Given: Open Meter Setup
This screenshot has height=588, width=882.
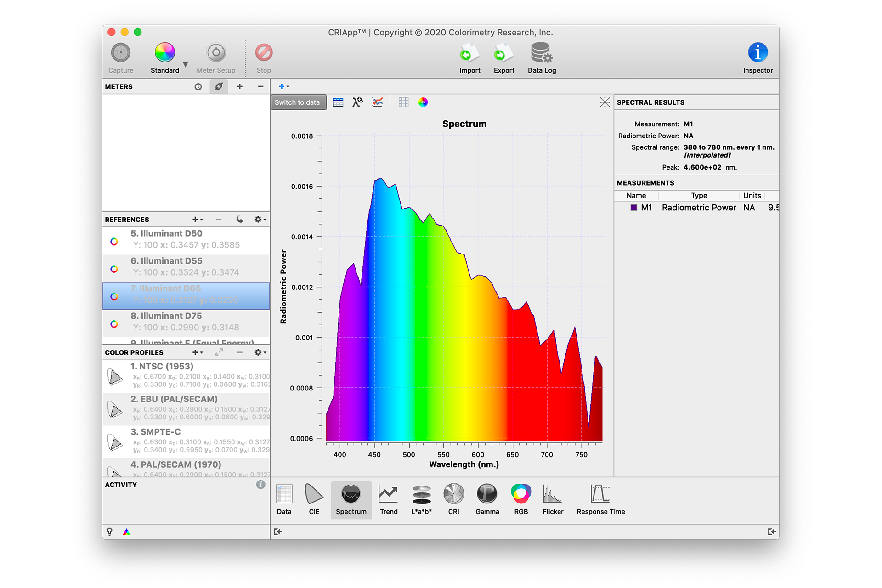Looking at the screenshot, I should pyautogui.click(x=216, y=53).
